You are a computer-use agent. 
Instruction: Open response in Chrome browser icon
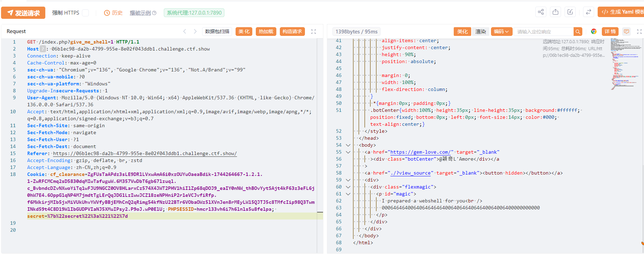(594, 31)
